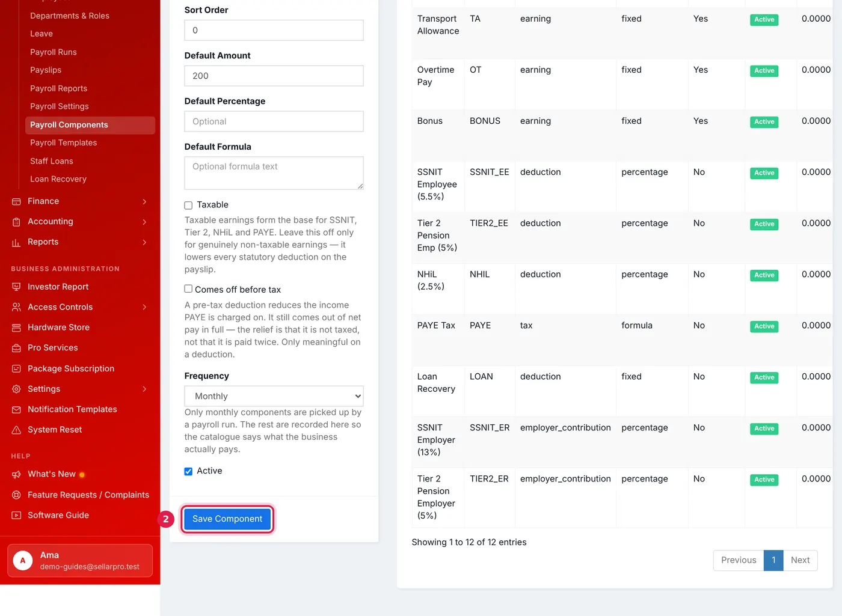Viewport: 842px width, 616px height.
Task: Click the Default Amount field
Action: click(x=274, y=76)
